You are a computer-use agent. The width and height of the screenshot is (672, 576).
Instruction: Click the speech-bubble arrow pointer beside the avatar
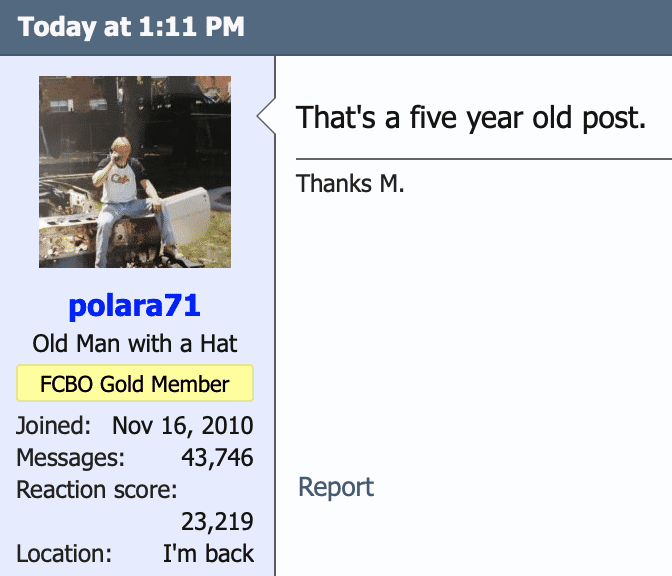266,118
